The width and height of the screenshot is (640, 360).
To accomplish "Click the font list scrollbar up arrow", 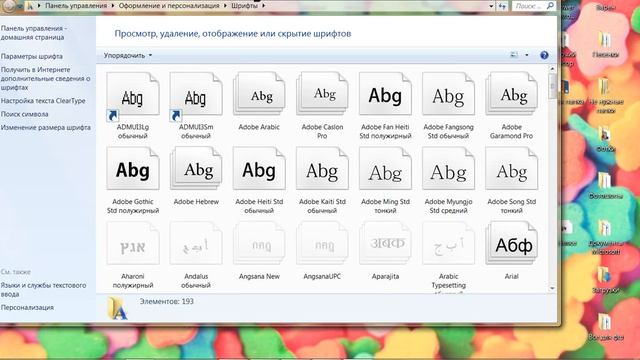I will pyautogui.click(x=552, y=69).
